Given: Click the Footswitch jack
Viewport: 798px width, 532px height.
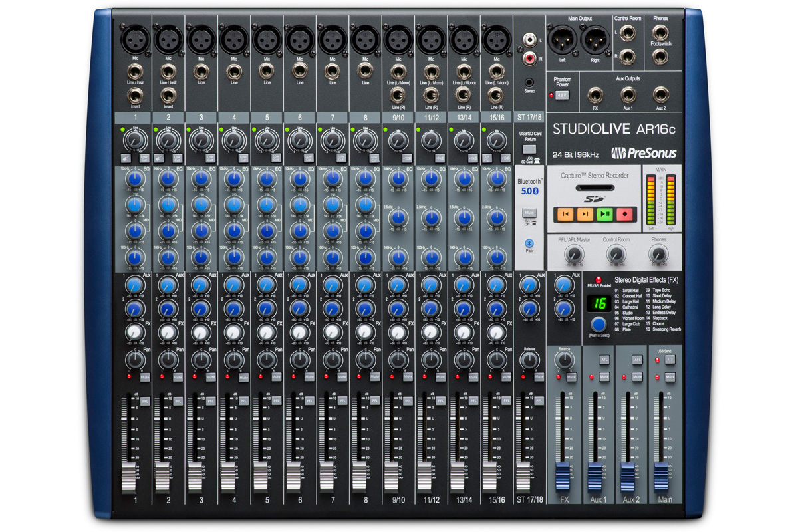Looking at the screenshot, I should pyautogui.click(x=660, y=57).
